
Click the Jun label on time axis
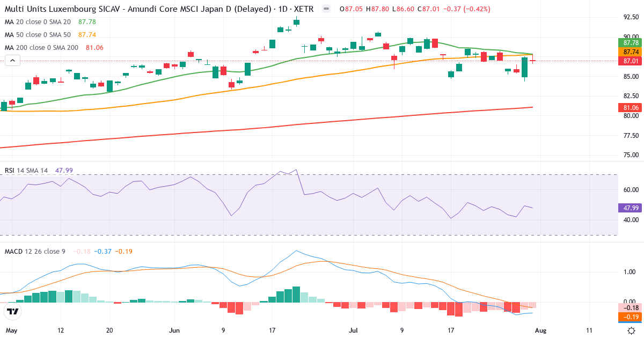(175, 330)
